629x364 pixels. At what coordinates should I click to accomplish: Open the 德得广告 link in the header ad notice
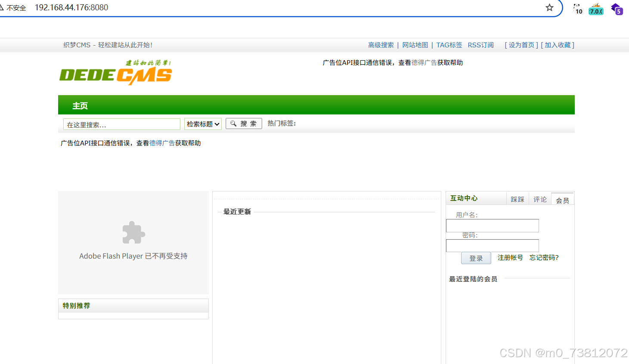tap(424, 62)
